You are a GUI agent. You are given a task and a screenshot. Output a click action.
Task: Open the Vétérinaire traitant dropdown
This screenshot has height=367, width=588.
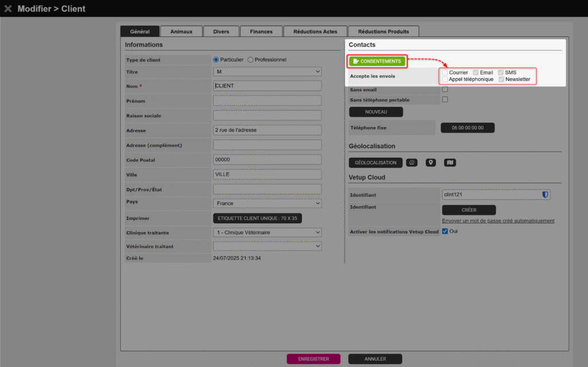pos(267,246)
